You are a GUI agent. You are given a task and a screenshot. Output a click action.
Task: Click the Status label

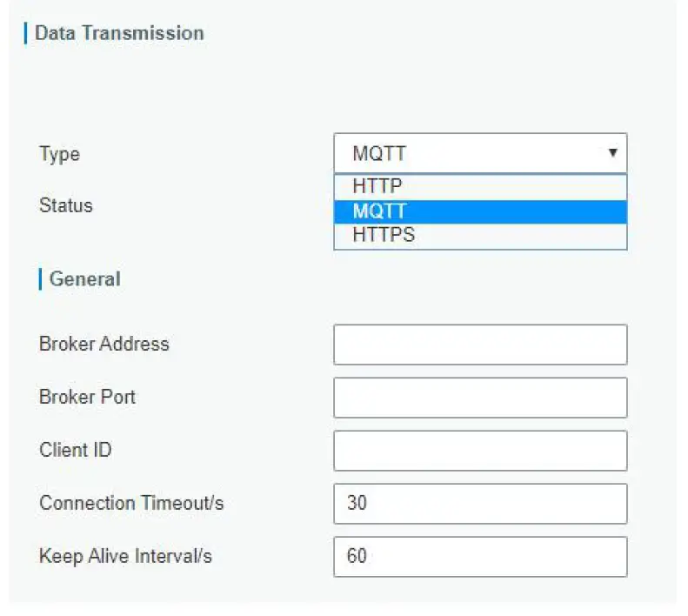tap(65, 205)
